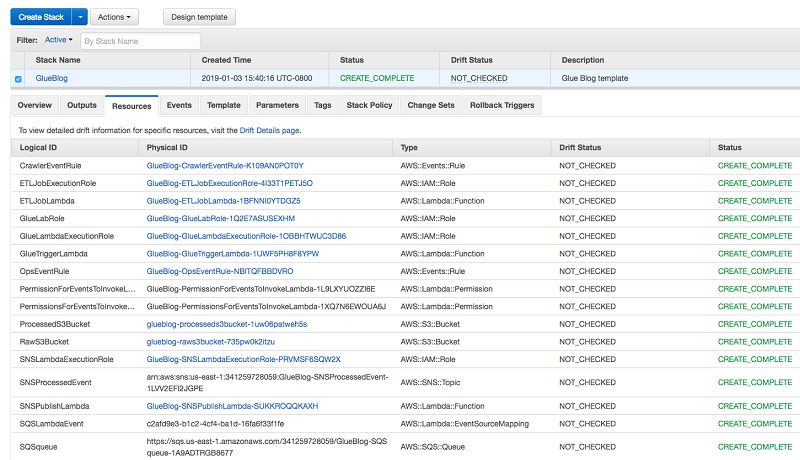This screenshot has height=460, width=800.
Task: Switch to the Overview tab
Action: tap(35, 105)
